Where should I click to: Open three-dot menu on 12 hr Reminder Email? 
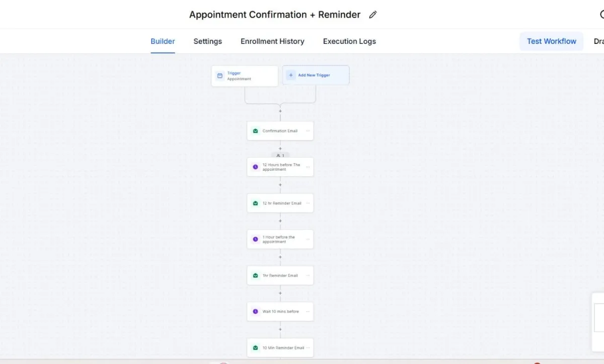308,203
